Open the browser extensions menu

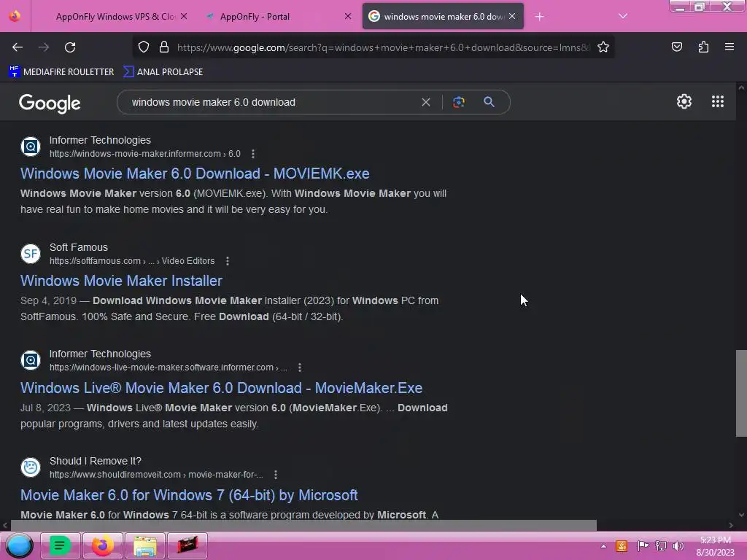pos(703,47)
